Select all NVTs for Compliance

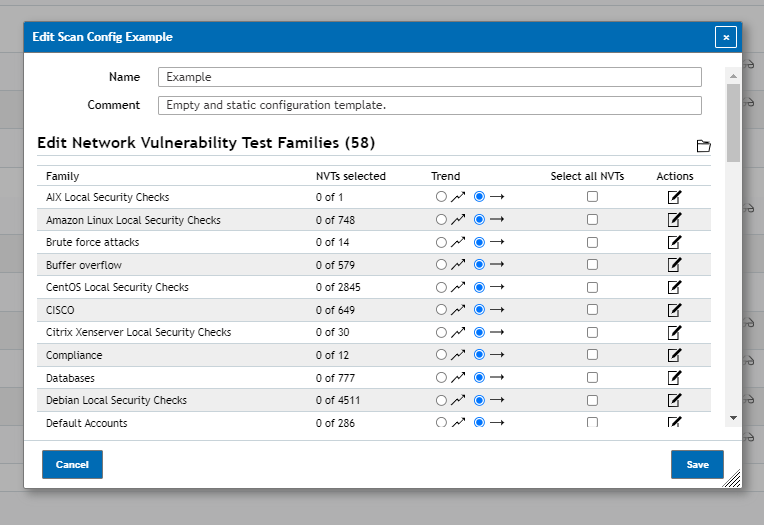[x=592, y=354]
